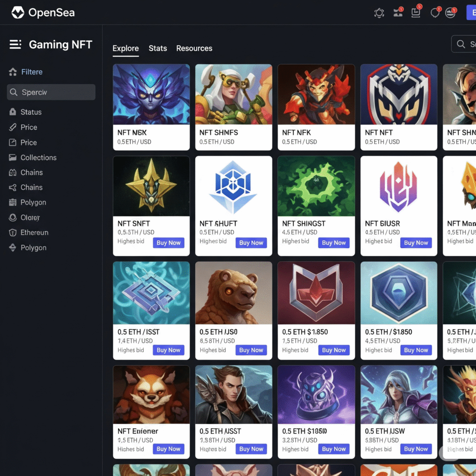Click Buy Now on NFT Eniener card
The width and height of the screenshot is (476, 476).
(168, 449)
